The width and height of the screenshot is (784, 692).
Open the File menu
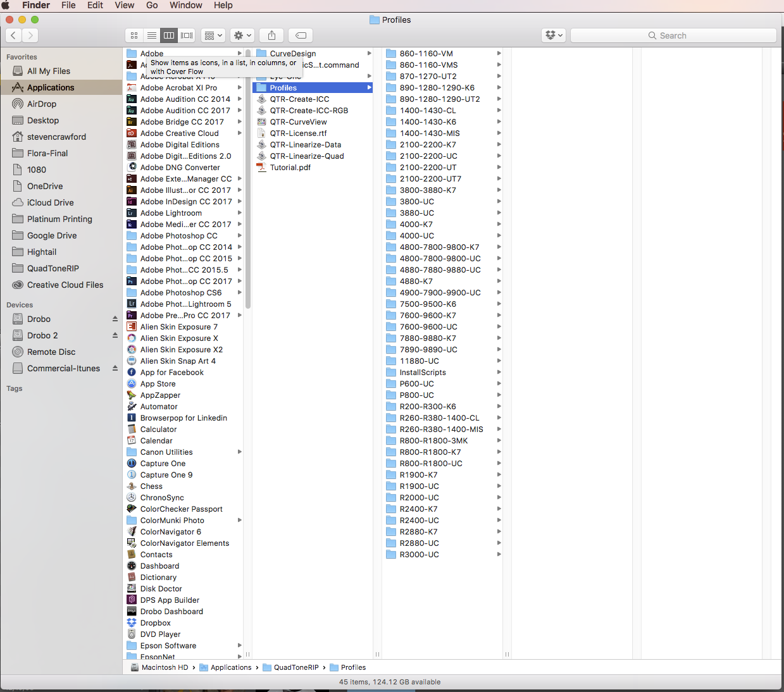click(68, 5)
